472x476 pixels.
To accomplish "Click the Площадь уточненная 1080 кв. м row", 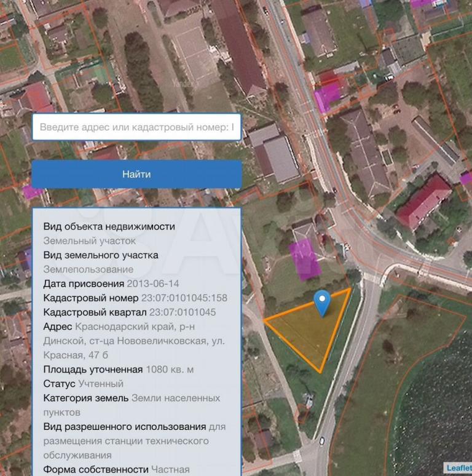I will pos(118,370).
